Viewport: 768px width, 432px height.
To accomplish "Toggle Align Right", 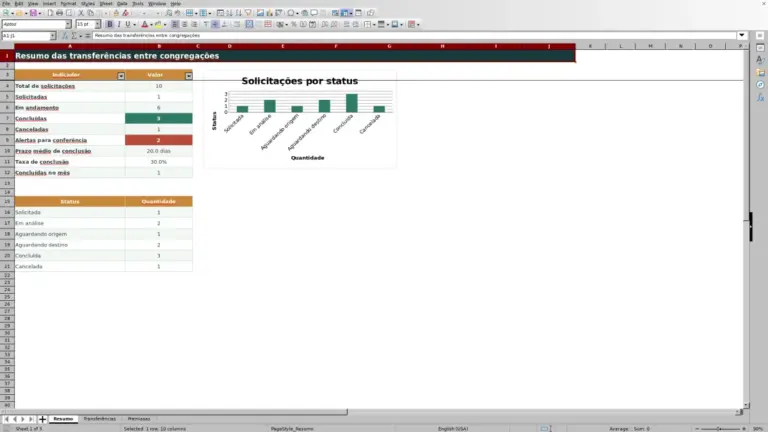I will click(x=194, y=24).
